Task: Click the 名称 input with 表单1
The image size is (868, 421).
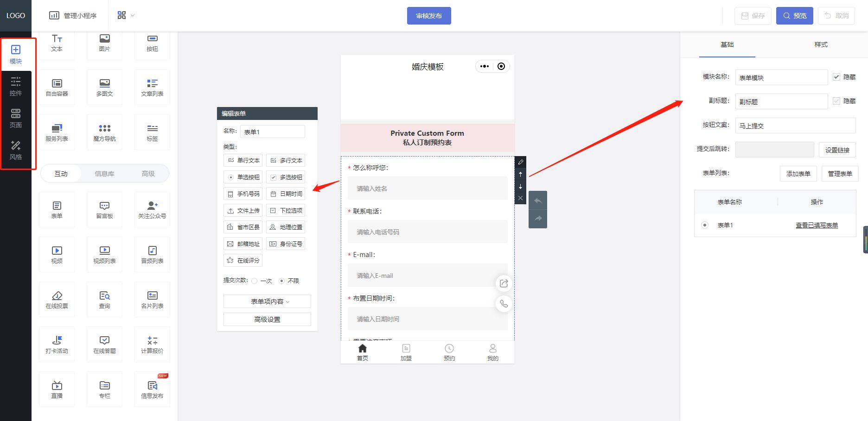Action: [x=273, y=132]
